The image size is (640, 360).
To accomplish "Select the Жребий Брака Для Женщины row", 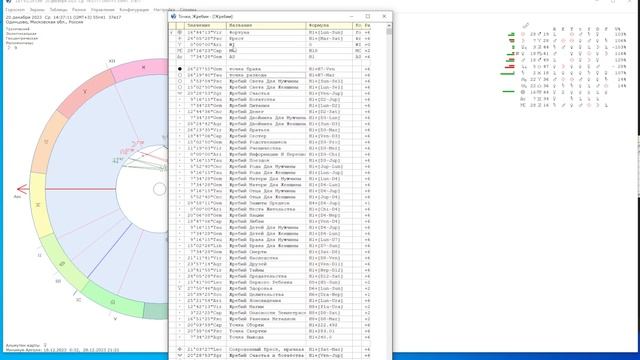I will [x=269, y=246].
